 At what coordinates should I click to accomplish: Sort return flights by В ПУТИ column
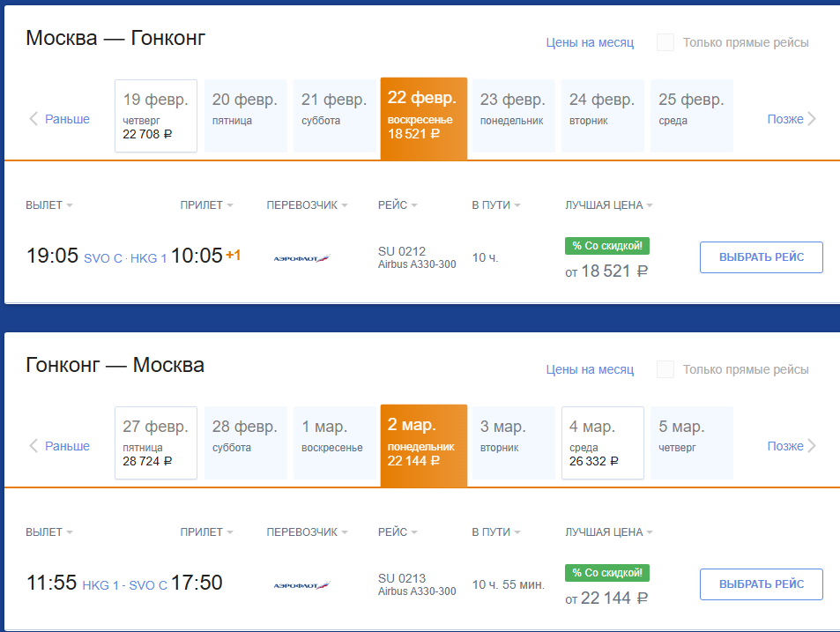[496, 532]
